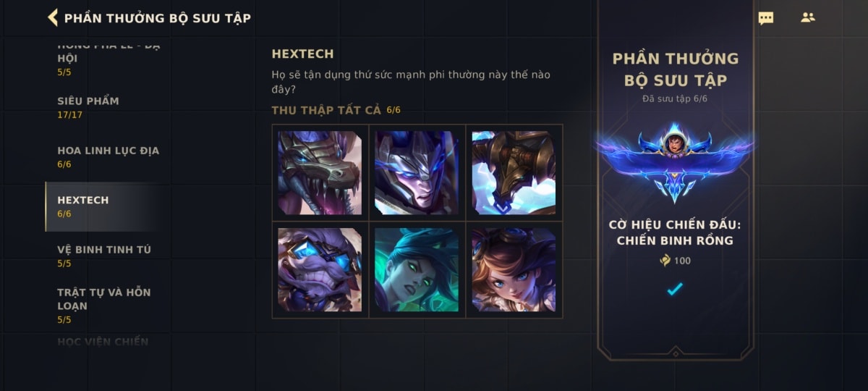868x391 pixels.
Task: Select the golden hammer skin thumbnail
Action: coord(514,172)
